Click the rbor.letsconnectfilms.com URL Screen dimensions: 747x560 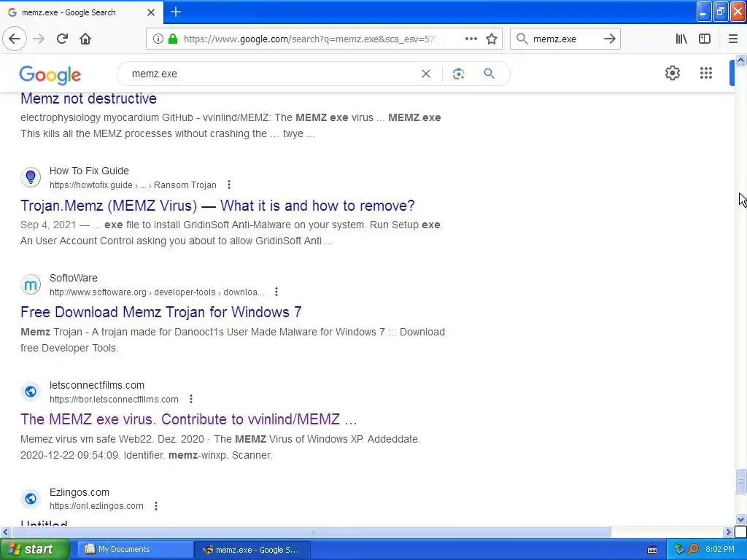click(x=114, y=400)
